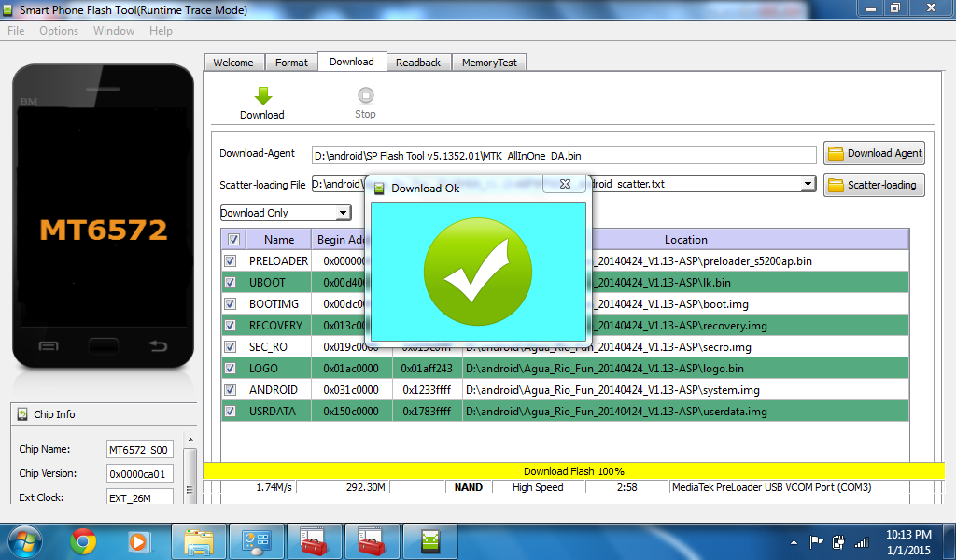Click the phone image Home button
This screenshot has width=956, height=560.
[103, 346]
